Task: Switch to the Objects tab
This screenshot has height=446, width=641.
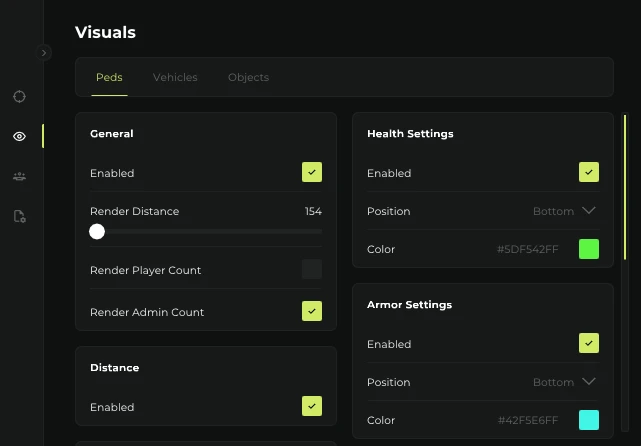Action: (x=248, y=77)
